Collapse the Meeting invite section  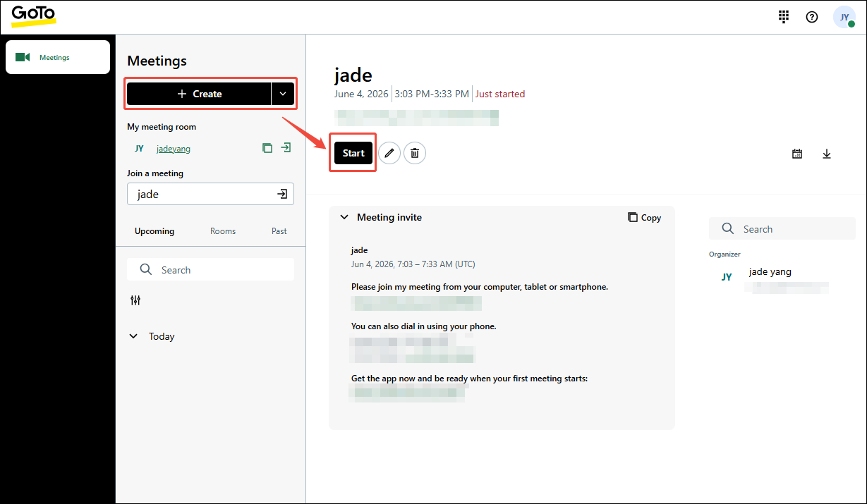click(344, 217)
